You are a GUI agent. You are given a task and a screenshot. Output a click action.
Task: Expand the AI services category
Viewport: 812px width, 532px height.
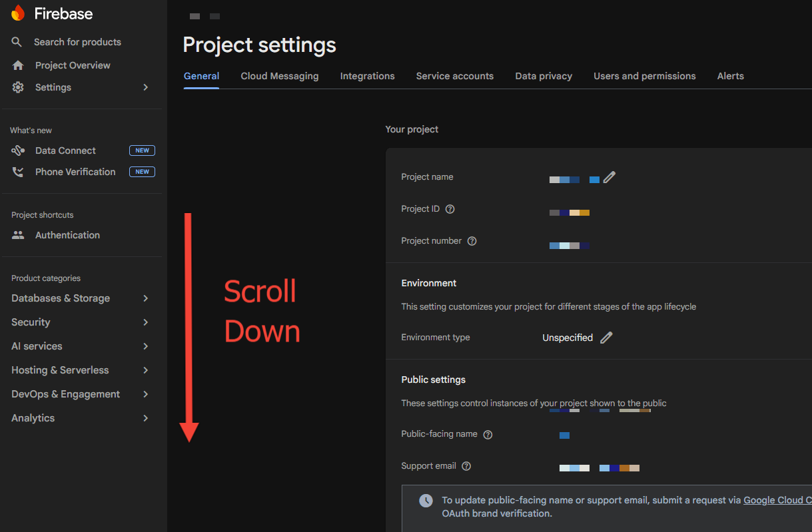[145, 346]
